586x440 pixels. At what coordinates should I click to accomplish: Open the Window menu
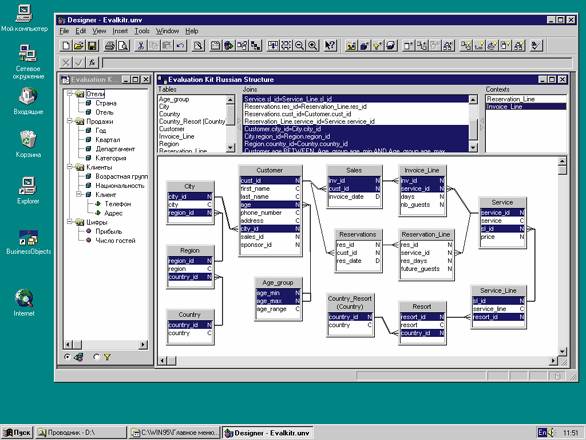[167, 31]
